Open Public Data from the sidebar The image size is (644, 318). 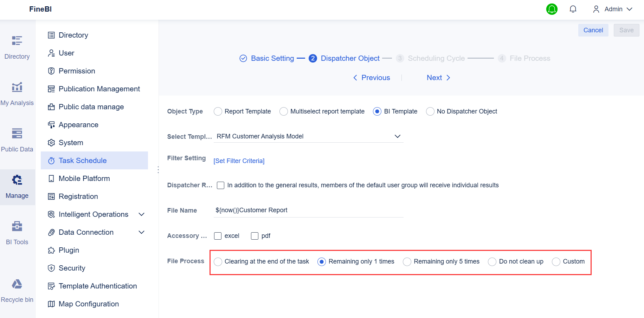pos(17,139)
